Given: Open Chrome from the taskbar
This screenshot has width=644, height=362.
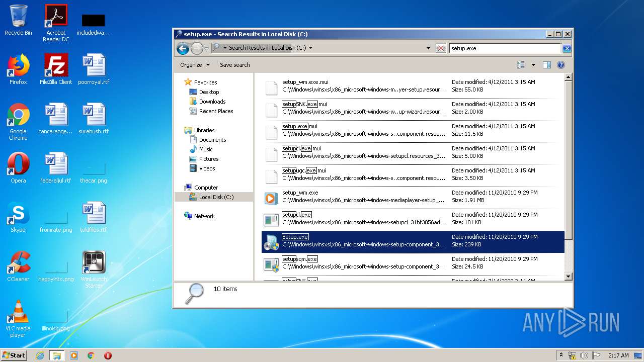Looking at the screenshot, I should 91,355.
